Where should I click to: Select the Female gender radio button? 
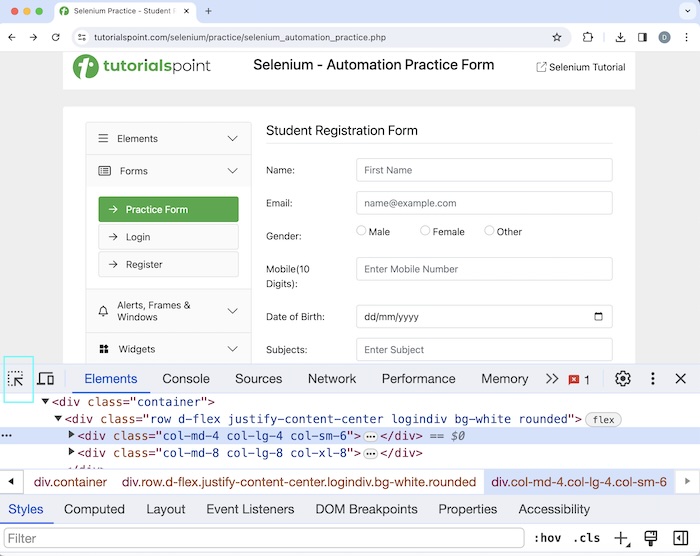425,231
